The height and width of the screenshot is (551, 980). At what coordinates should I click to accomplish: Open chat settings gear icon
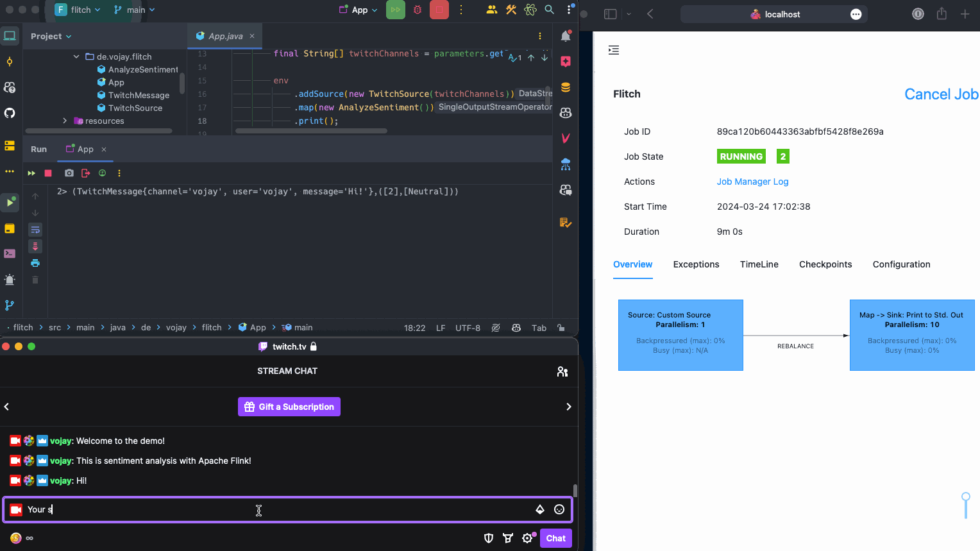pos(527,538)
